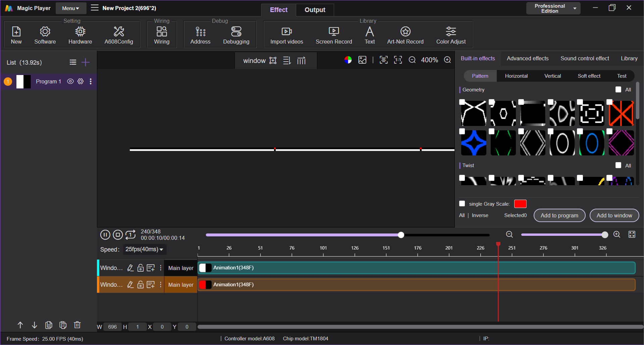Click the RGB color wheel icon
Viewport: 644px width, 345px height.
click(x=348, y=60)
